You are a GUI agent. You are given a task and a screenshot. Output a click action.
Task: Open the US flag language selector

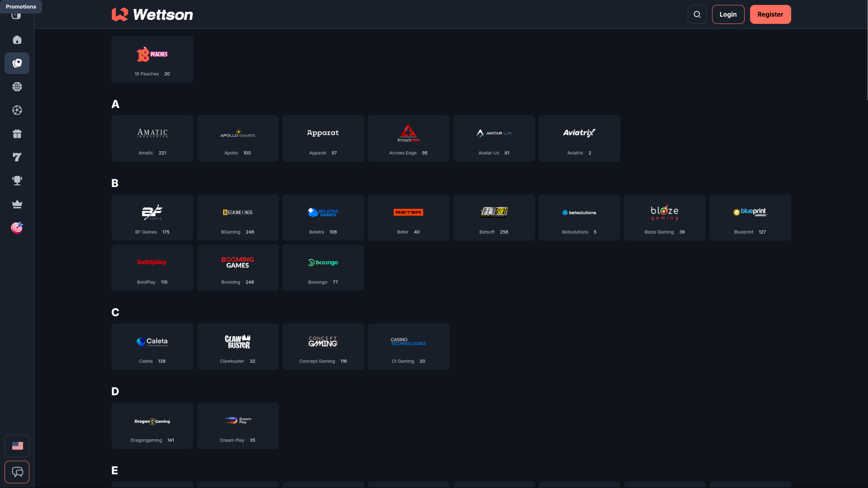click(17, 446)
